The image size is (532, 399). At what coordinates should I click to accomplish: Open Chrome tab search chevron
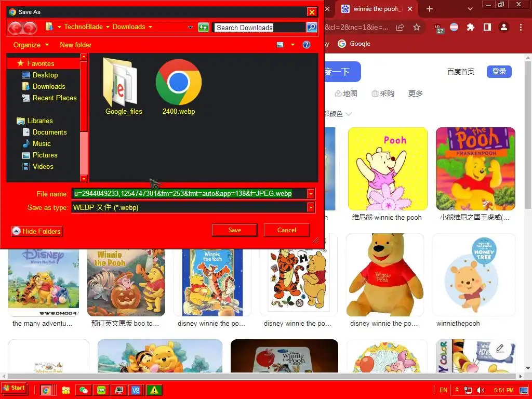pos(470,9)
